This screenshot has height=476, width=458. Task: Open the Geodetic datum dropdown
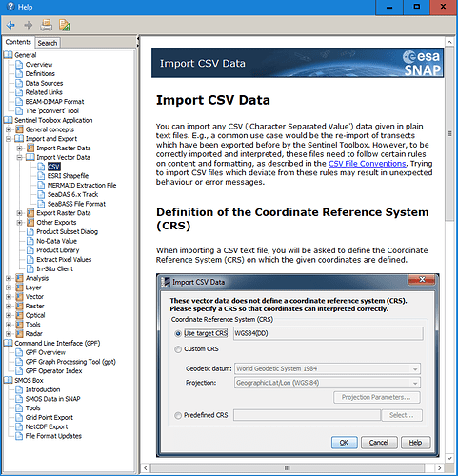point(328,368)
